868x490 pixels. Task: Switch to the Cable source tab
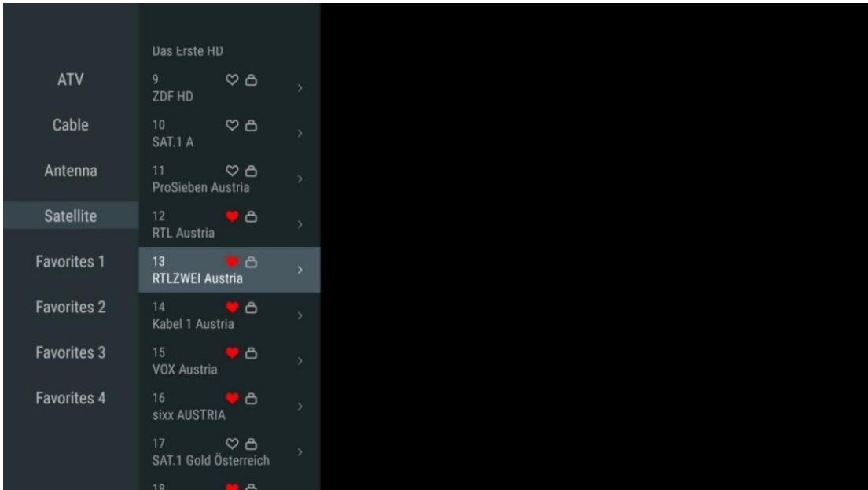point(70,125)
